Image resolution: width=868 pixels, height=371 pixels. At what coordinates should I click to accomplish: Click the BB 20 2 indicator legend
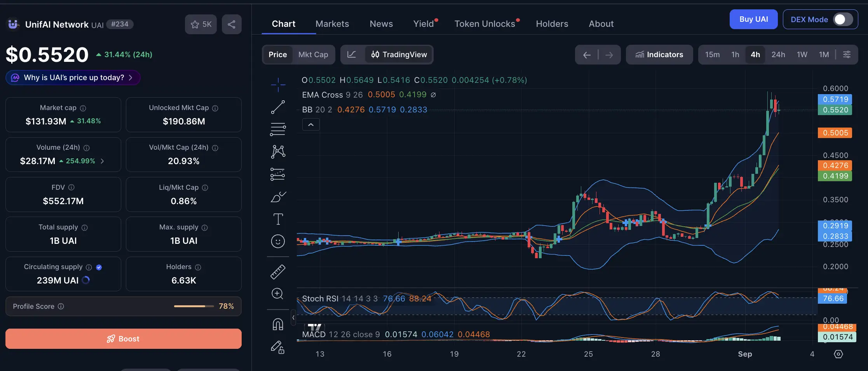pyautogui.click(x=364, y=110)
